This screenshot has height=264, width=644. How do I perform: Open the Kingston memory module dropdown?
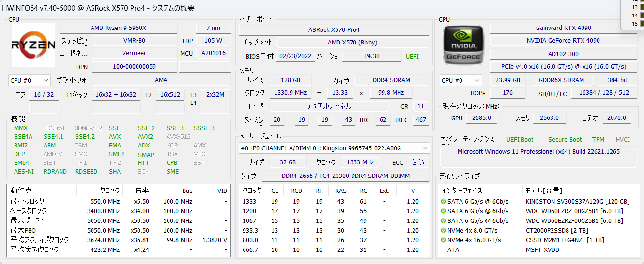click(334, 148)
